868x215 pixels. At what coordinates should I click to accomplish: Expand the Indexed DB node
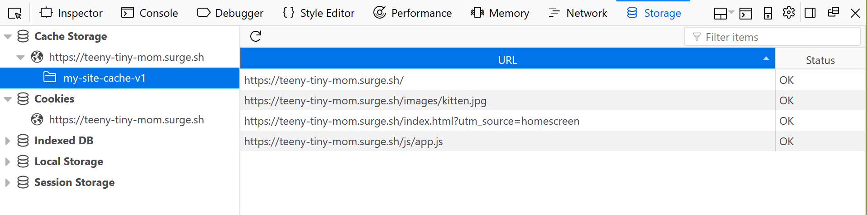[x=8, y=141]
